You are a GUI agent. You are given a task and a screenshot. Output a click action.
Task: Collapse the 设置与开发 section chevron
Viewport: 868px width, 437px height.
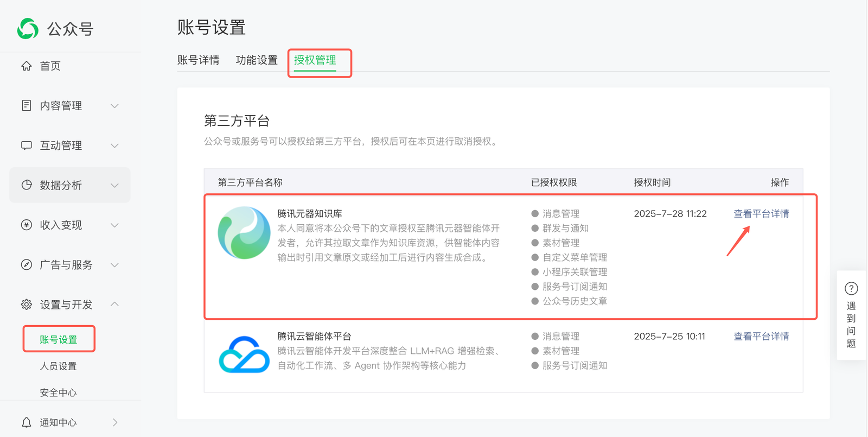click(114, 304)
